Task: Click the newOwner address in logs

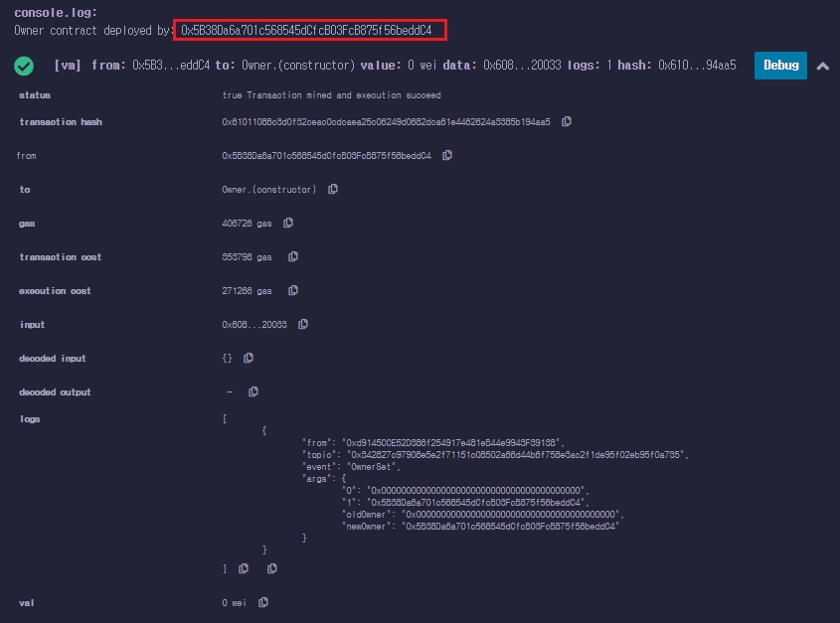Action: (509, 527)
